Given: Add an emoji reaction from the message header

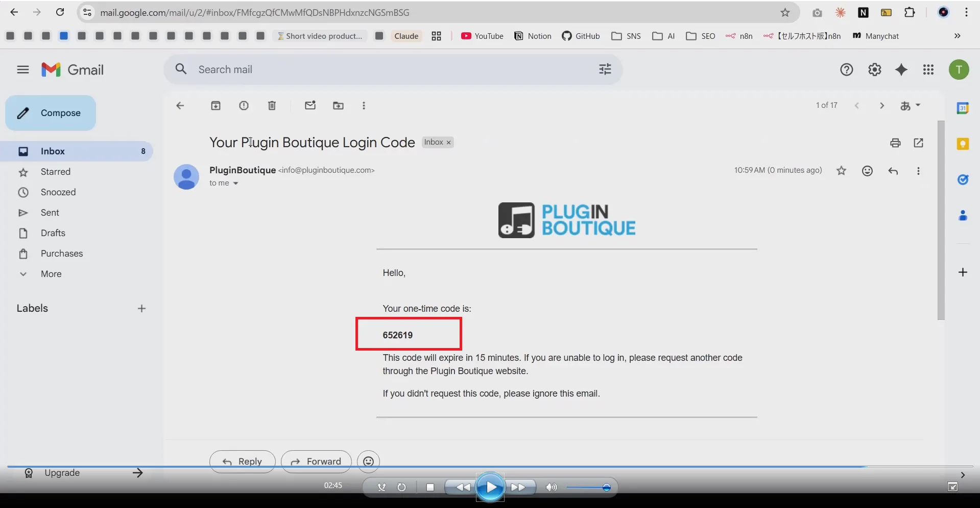Looking at the screenshot, I should click(x=867, y=171).
